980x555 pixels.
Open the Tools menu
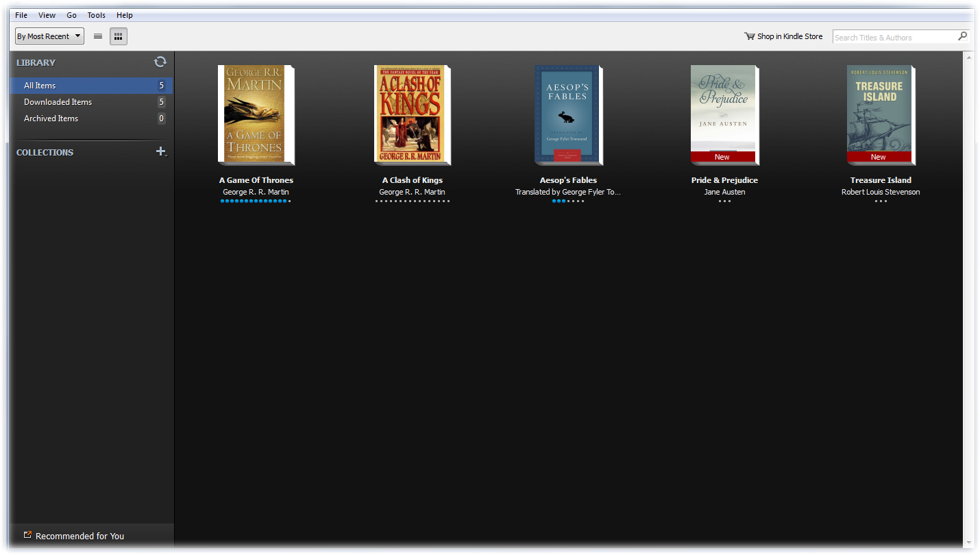[x=97, y=15]
